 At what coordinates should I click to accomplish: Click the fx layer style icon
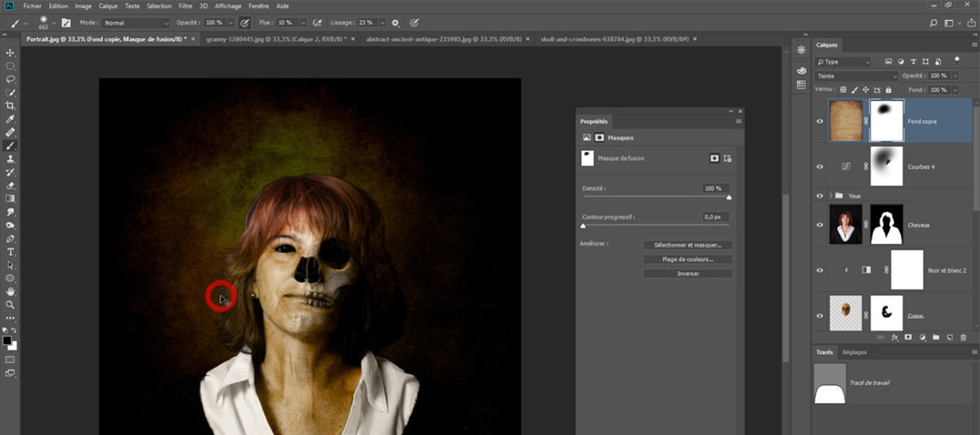click(x=894, y=336)
